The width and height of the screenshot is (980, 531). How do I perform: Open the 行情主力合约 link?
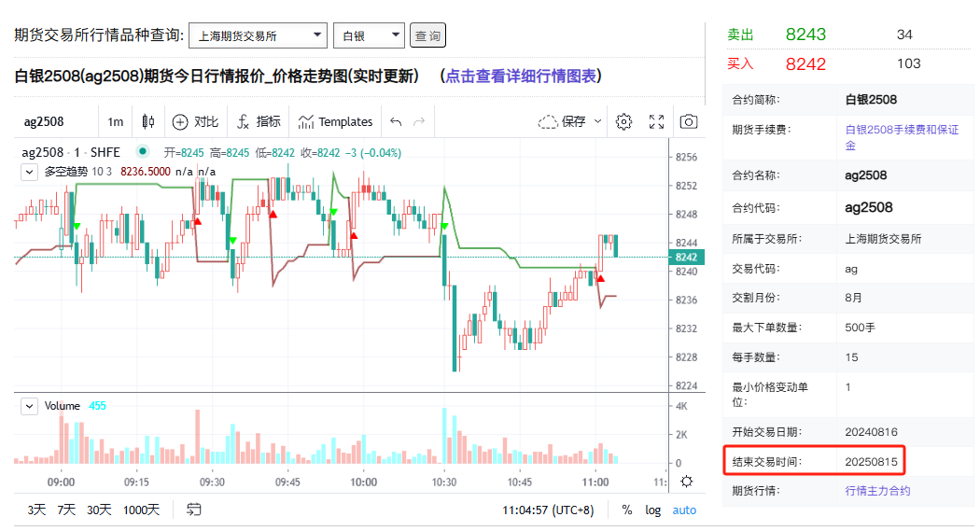(877, 491)
